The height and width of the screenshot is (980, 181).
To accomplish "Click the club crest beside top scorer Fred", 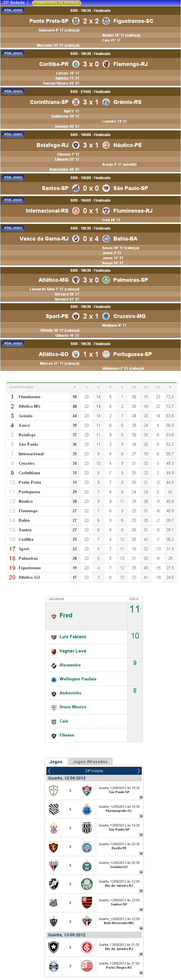I will 54,616.
